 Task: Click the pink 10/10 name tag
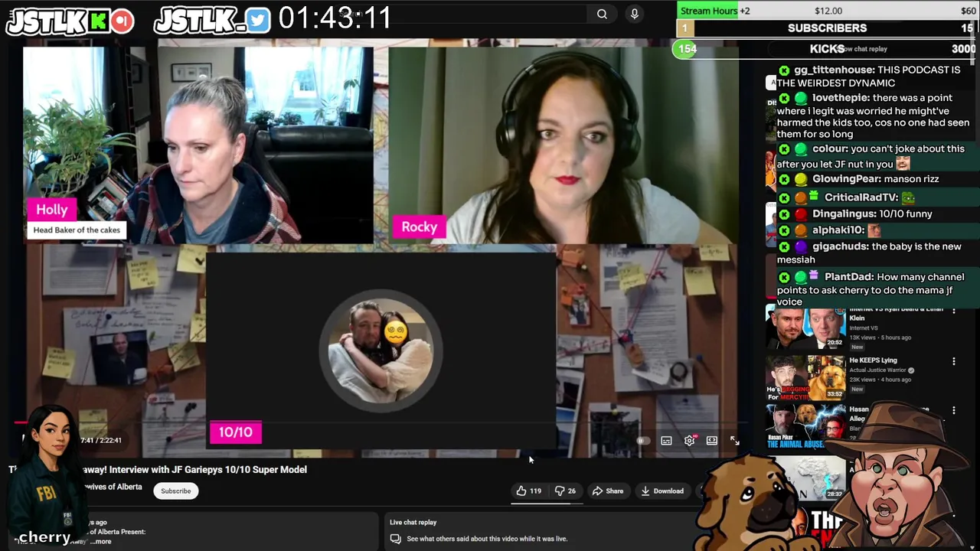tap(236, 432)
